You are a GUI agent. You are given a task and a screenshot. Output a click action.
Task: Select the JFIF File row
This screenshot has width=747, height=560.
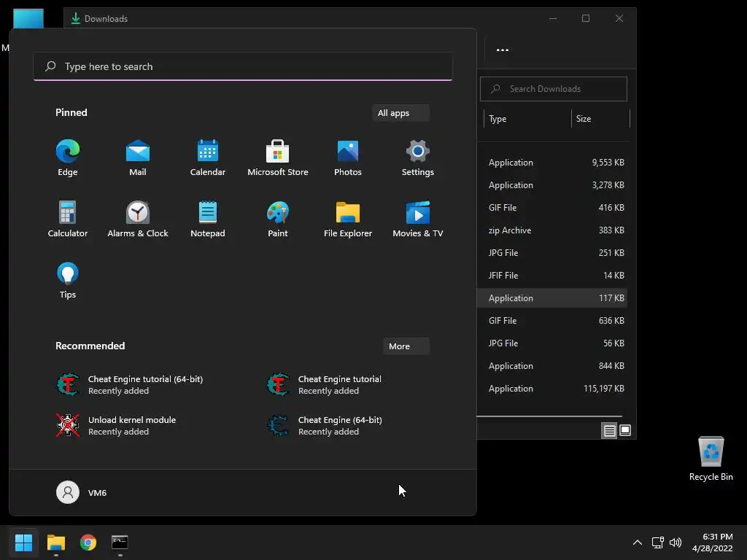click(553, 275)
